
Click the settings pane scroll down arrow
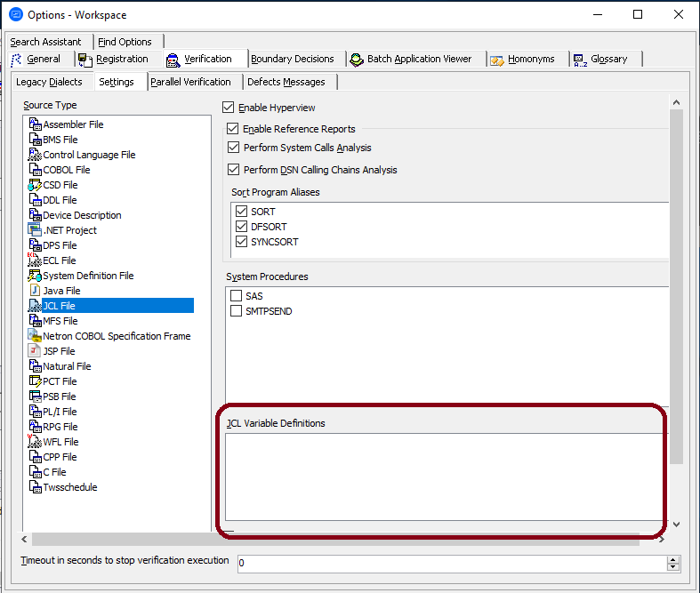[676, 525]
